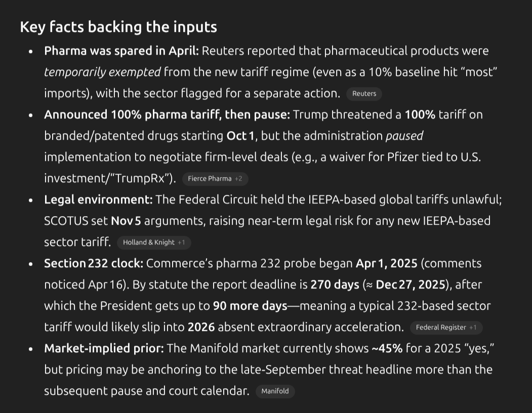The width and height of the screenshot is (532, 413).
Task: Click the bold "Apr 1, 2025" date
Action: 387,264
